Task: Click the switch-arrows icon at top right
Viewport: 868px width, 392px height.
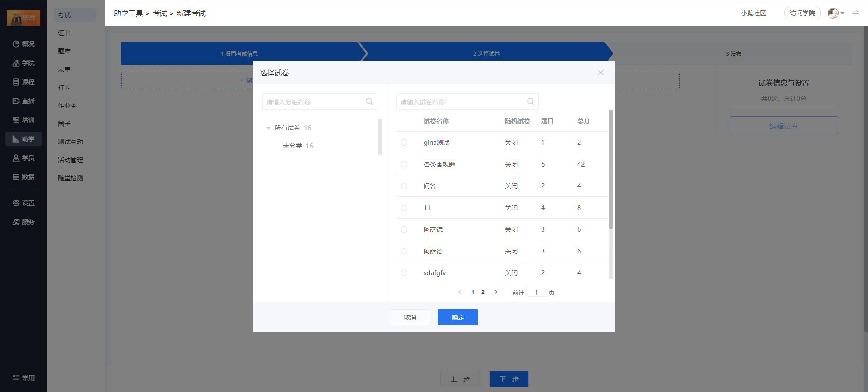Action: click(855, 13)
